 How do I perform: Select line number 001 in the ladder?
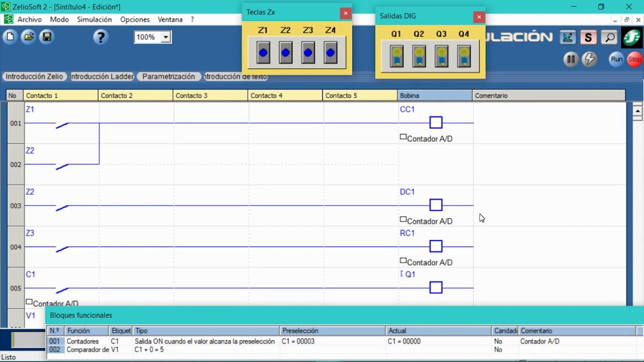[x=16, y=123]
